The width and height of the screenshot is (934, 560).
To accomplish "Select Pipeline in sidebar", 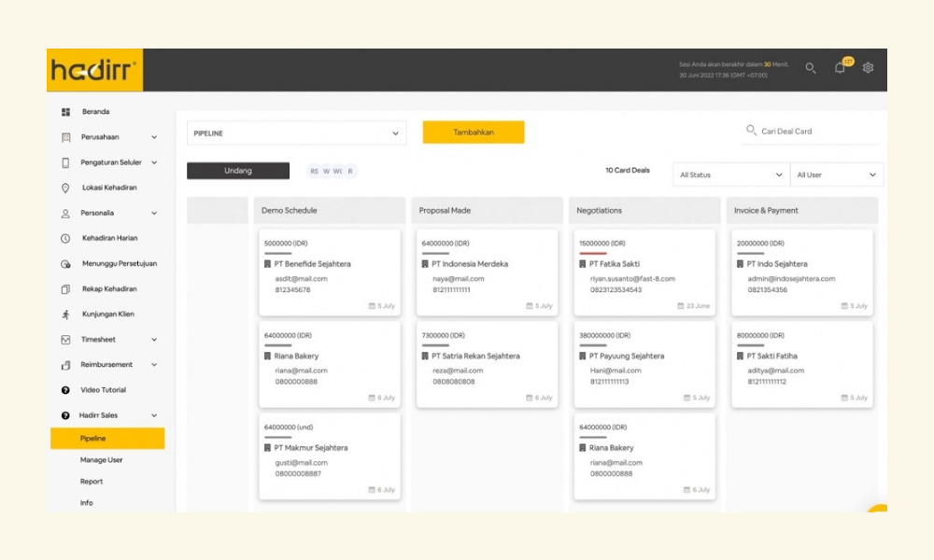I will point(107,438).
